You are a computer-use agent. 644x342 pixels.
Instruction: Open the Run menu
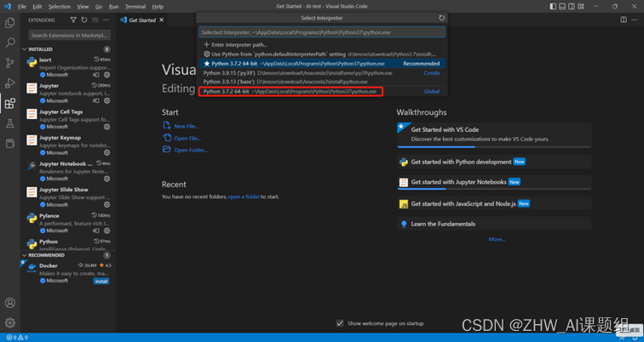[114, 7]
